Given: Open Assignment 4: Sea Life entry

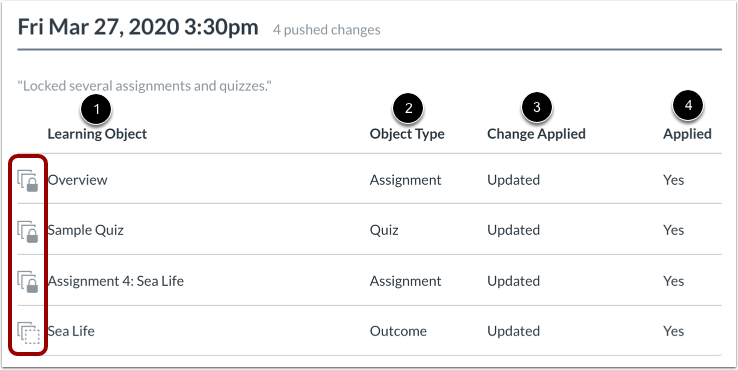Looking at the screenshot, I should [x=116, y=281].
